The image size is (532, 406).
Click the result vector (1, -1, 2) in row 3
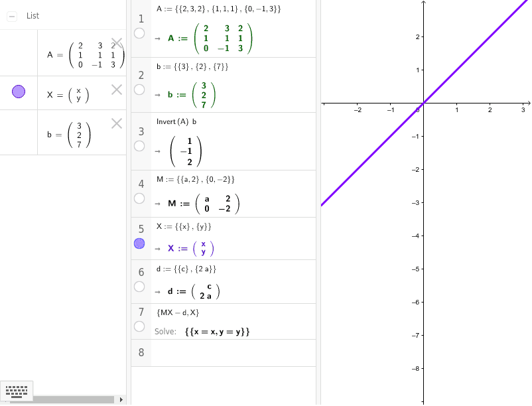(x=186, y=151)
